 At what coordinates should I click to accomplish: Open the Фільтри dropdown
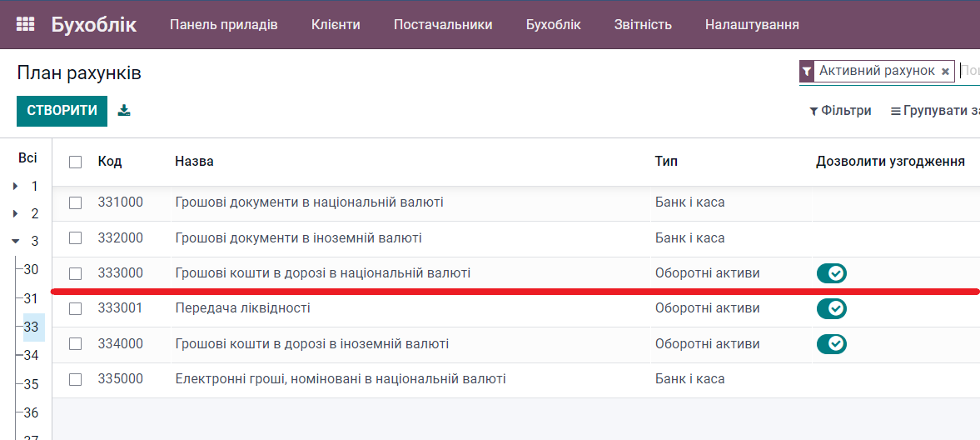pyautogui.click(x=840, y=111)
